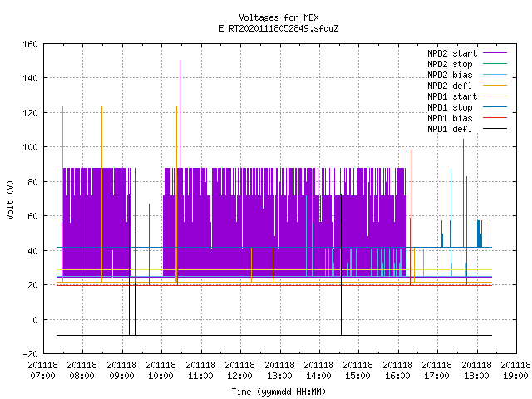
Task: Click the y-axis tick value 140
Action: [x=30, y=78]
